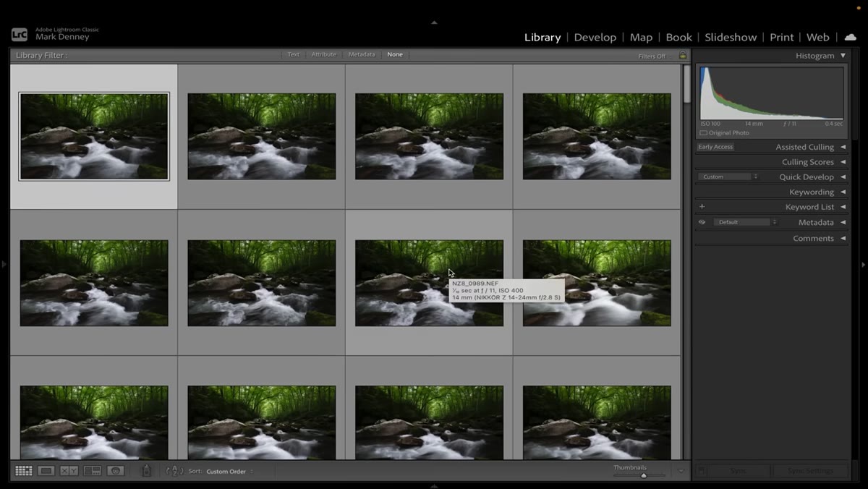
Task: Expand the Keyword List panel
Action: click(x=843, y=207)
